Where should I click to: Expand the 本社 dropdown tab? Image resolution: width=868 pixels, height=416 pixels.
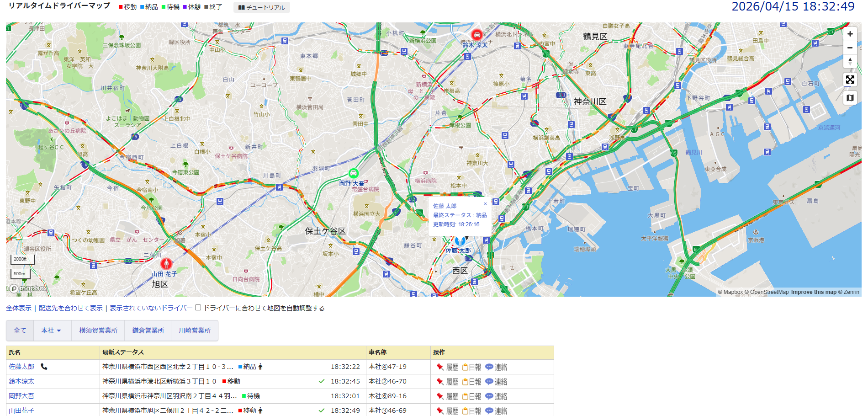coord(52,331)
